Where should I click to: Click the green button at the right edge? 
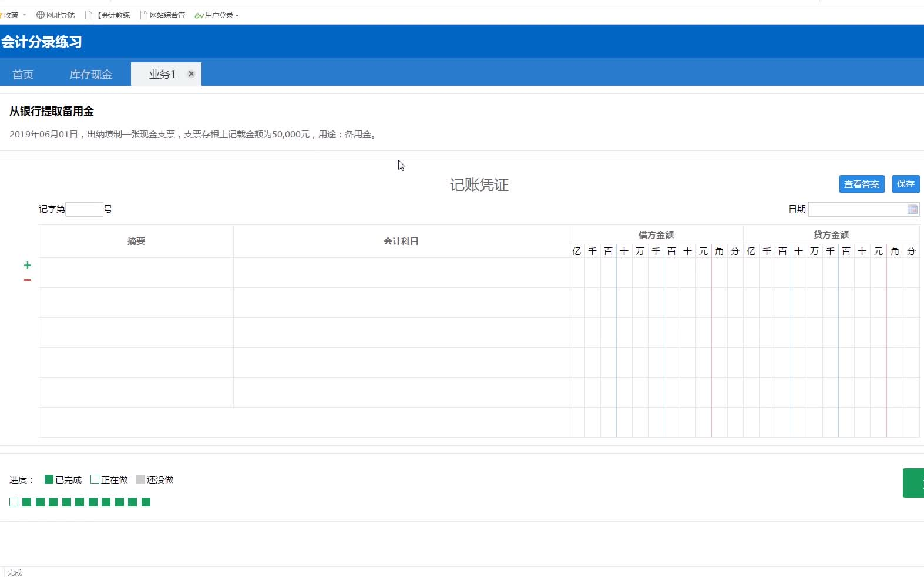[913, 483]
